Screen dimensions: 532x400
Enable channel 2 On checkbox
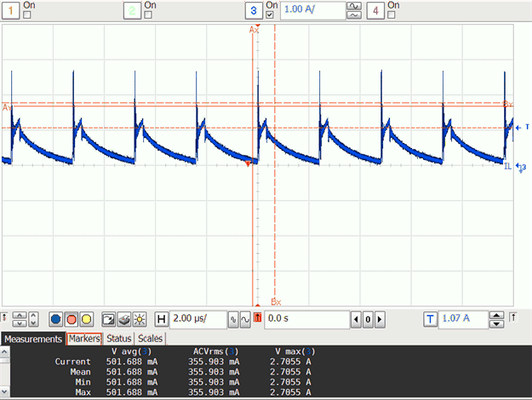pyautogui.click(x=148, y=15)
